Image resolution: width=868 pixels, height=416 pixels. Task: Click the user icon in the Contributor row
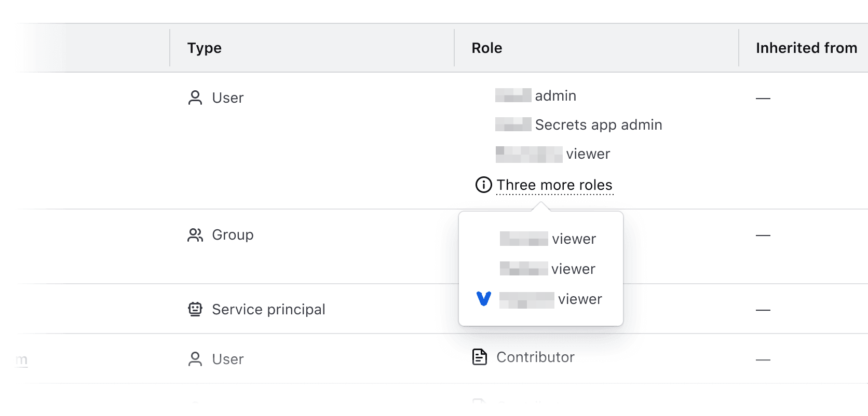(195, 359)
